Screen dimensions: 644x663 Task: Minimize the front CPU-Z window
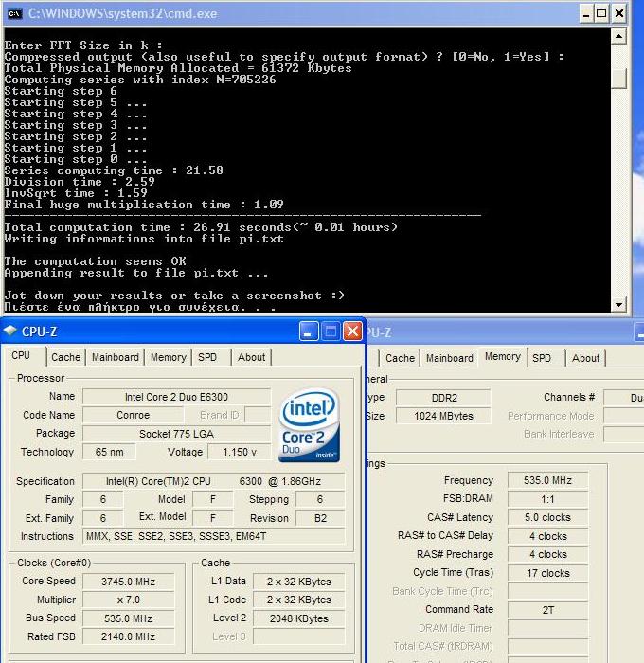[309, 331]
